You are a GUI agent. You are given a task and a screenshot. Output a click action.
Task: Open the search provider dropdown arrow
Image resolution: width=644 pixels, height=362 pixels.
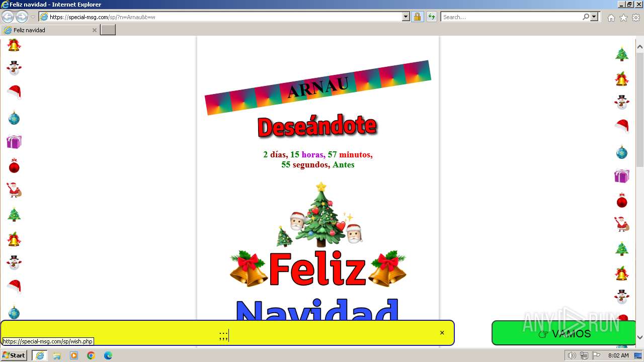click(x=594, y=17)
